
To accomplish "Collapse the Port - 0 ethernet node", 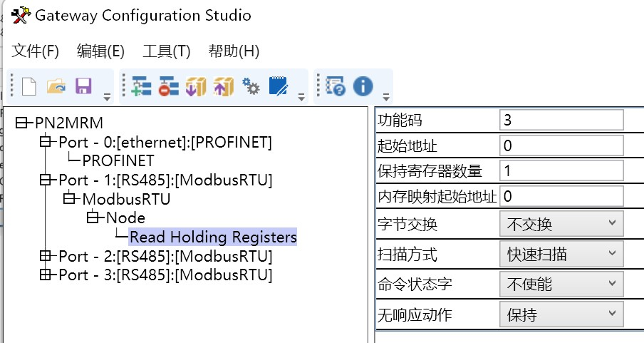I will (45, 141).
